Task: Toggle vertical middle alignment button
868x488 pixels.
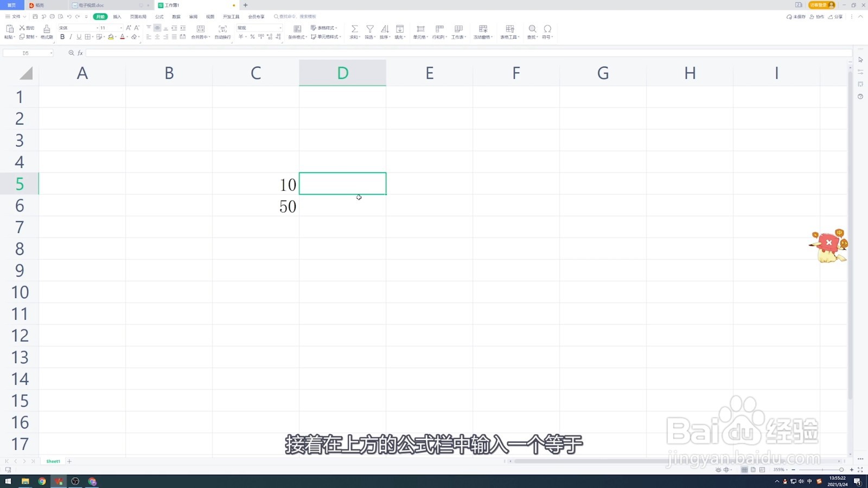Action: (x=157, y=28)
